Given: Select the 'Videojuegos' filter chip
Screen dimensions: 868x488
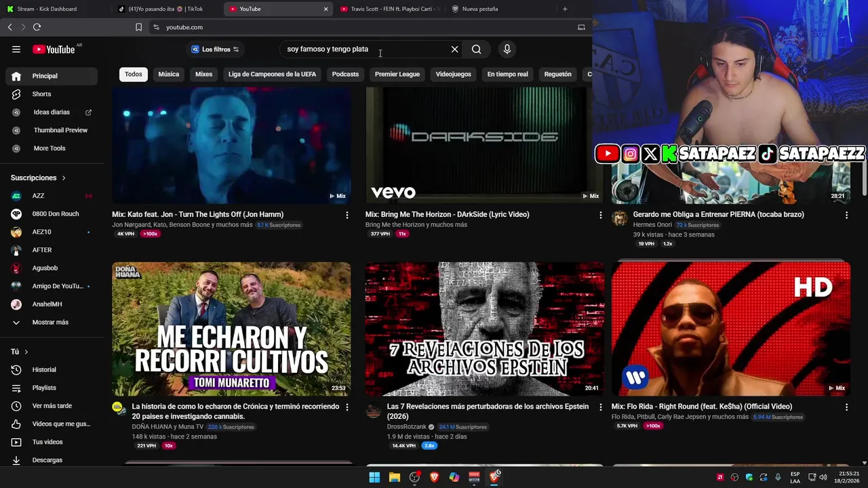Looking at the screenshot, I should coord(453,74).
